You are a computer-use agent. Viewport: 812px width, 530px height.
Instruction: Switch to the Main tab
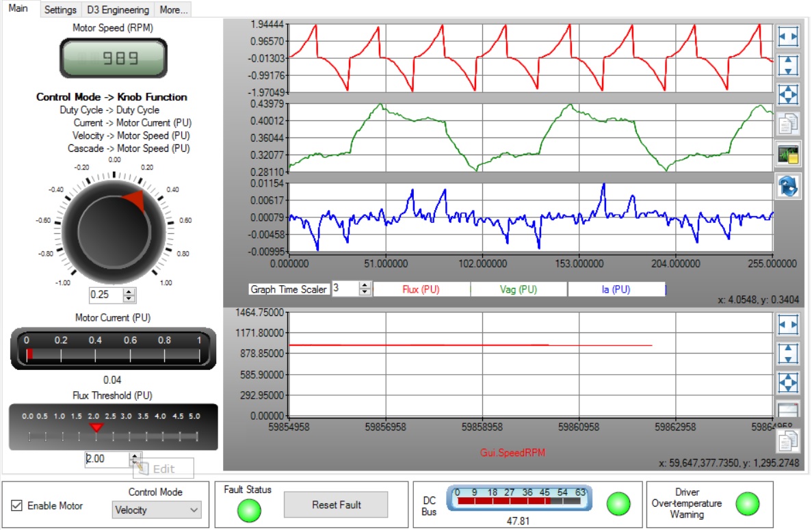pyautogui.click(x=18, y=8)
